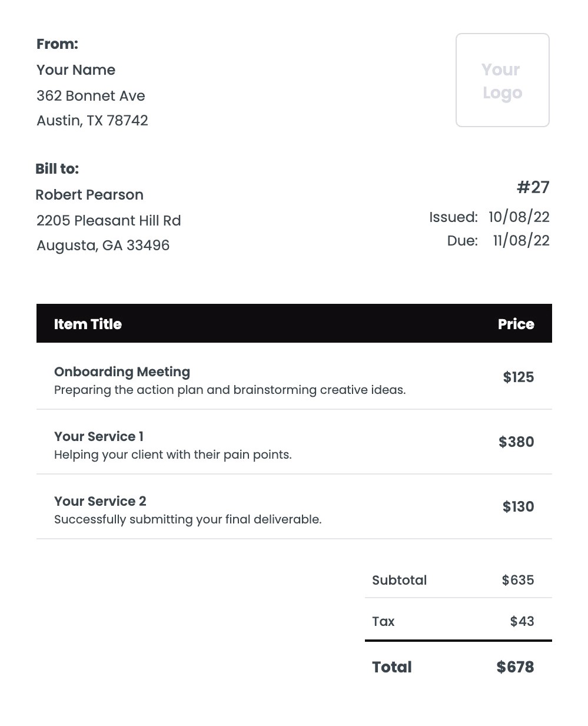Click the $125 price for Onboarding Meeting
The image size is (588, 726).
(x=518, y=377)
